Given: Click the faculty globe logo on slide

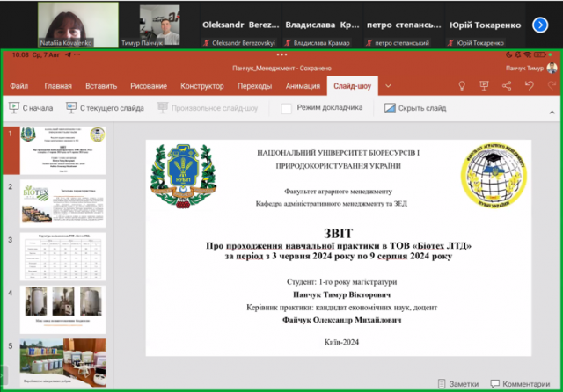Looking at the screenshot, I should pyautogui.click(x=494, y=176).
